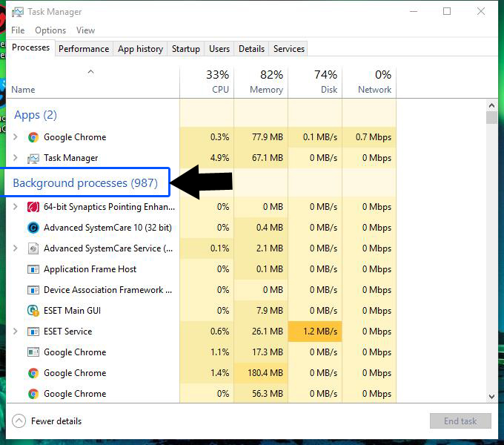Select the Apps (2) group header

pyautogui.click(x=36, y=115)
